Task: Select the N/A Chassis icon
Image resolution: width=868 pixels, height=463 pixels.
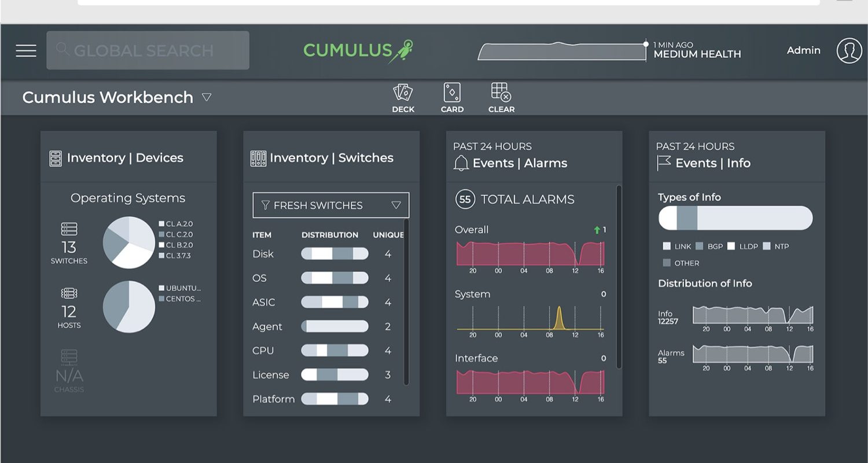Action: 69,356
